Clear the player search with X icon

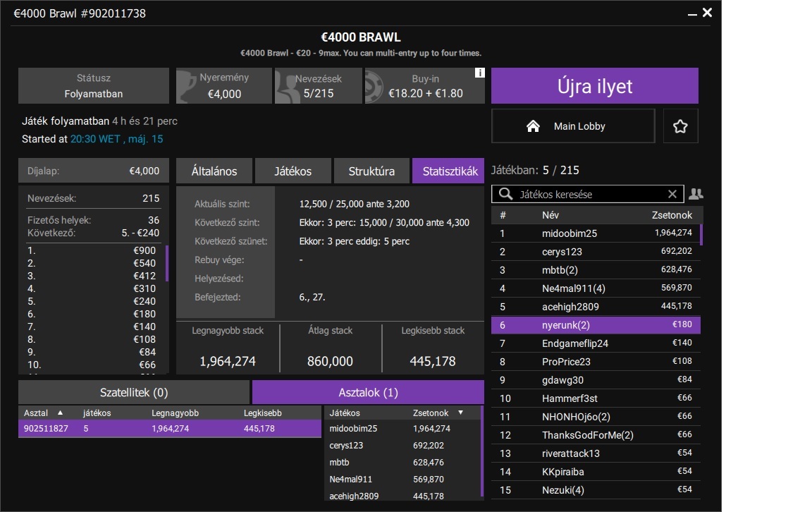(672, 194)
